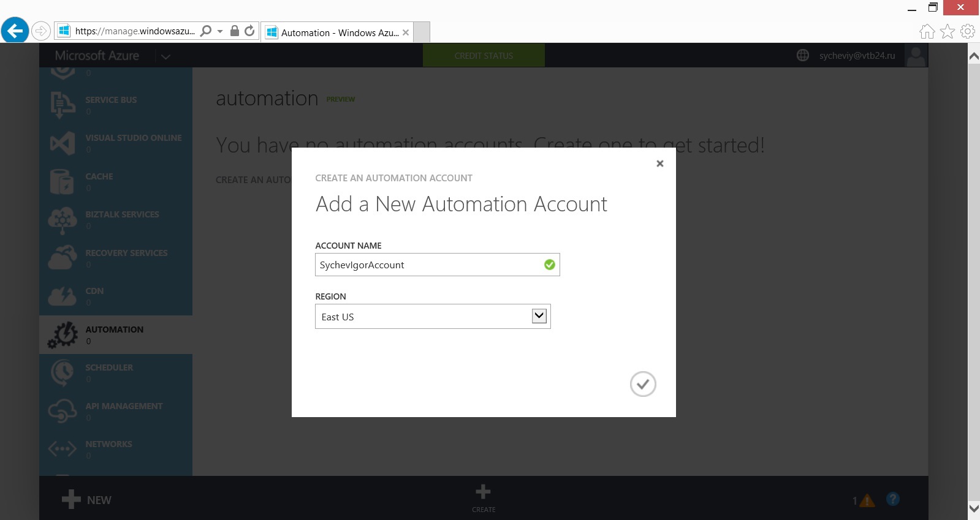Open the Cache service icon
This screenshot has width=980, height=520.
pos(62,182)
